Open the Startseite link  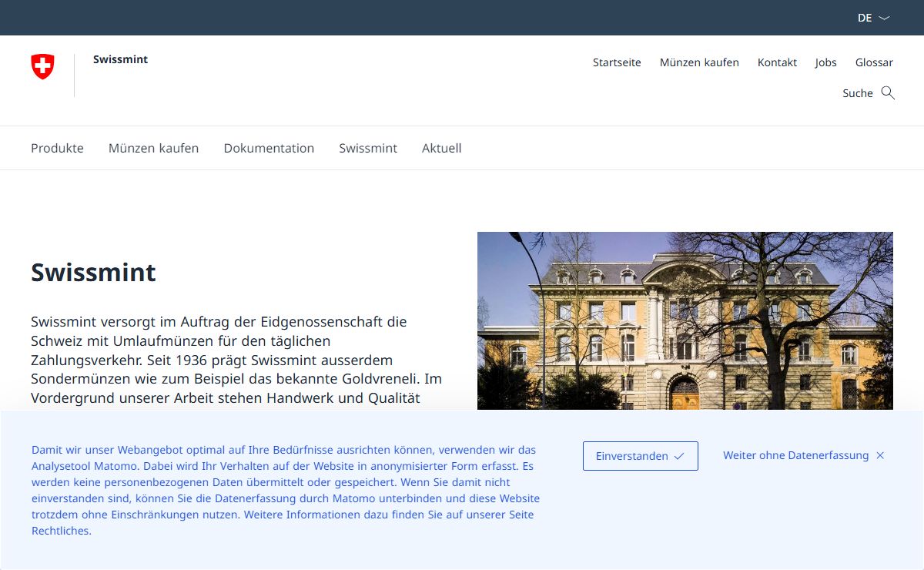617,62
